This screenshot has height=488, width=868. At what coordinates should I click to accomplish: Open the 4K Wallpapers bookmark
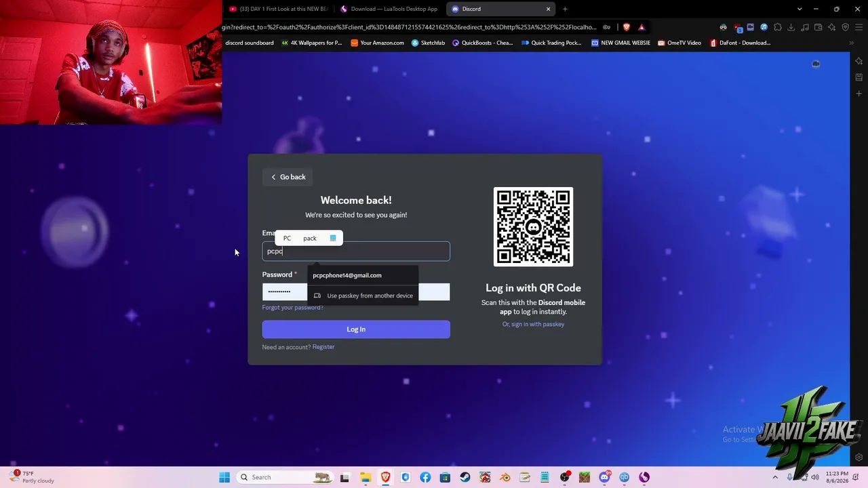click(311, 43)
